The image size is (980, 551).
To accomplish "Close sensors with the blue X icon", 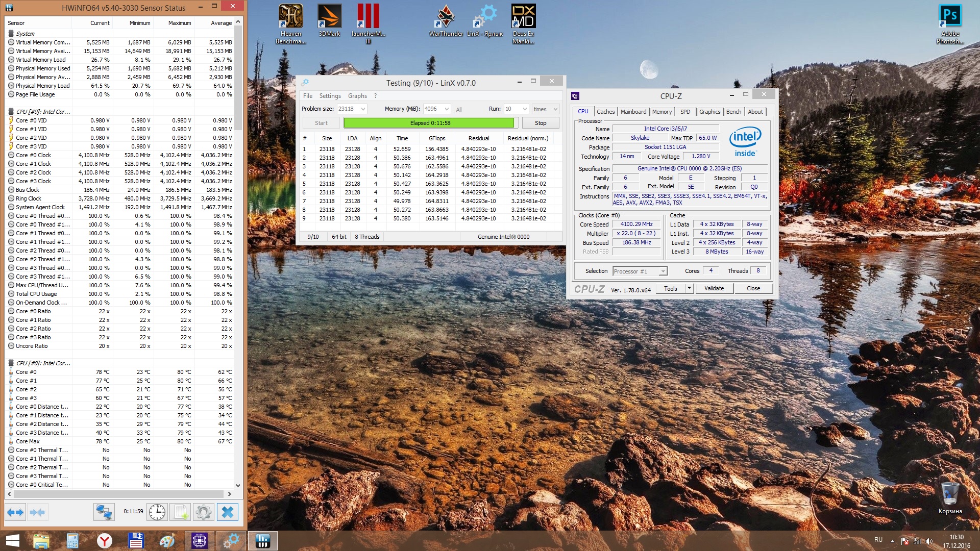I will coord(228,512).
